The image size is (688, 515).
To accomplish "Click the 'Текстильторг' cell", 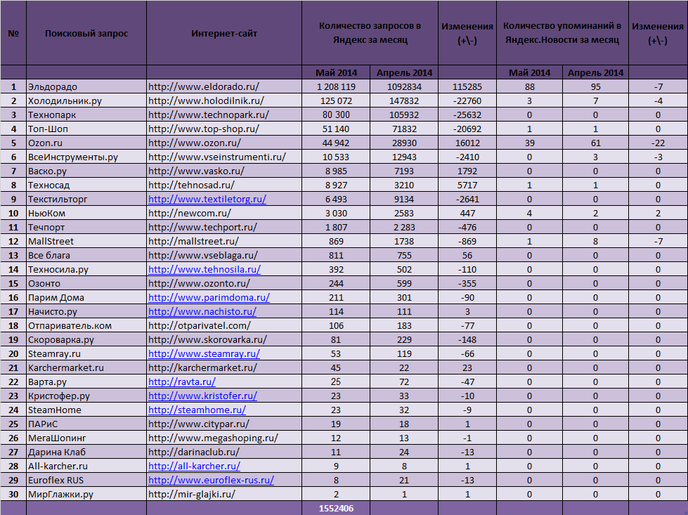I will click(x=86, y=199).
